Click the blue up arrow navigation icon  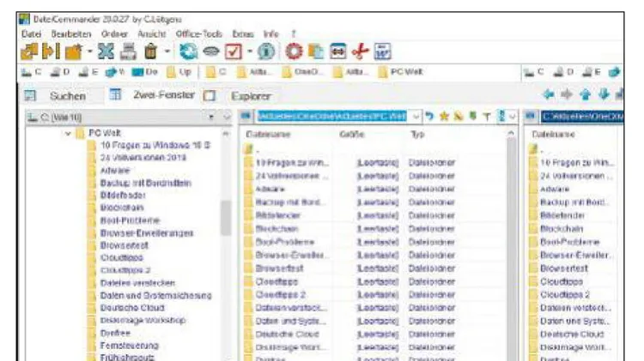(586, 95)
